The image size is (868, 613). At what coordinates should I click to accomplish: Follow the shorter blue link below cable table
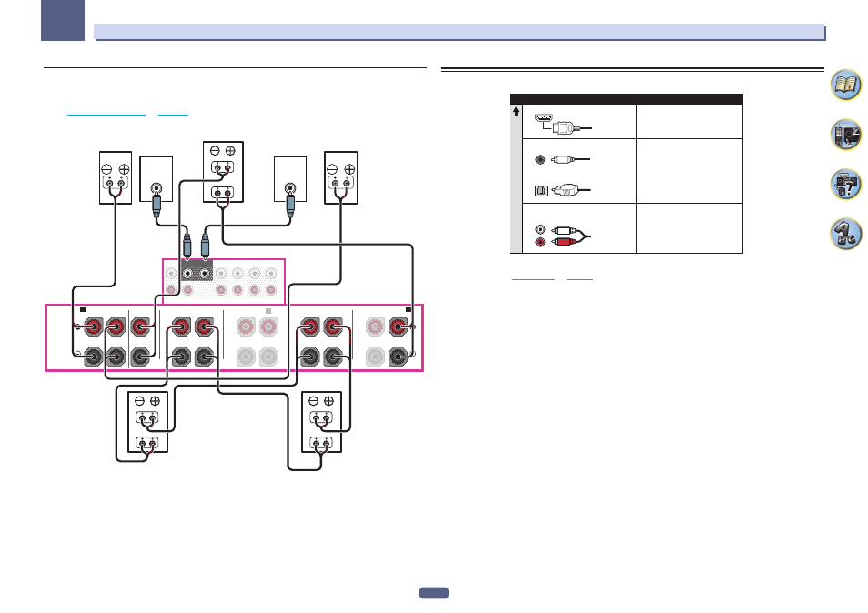point(580,279)
